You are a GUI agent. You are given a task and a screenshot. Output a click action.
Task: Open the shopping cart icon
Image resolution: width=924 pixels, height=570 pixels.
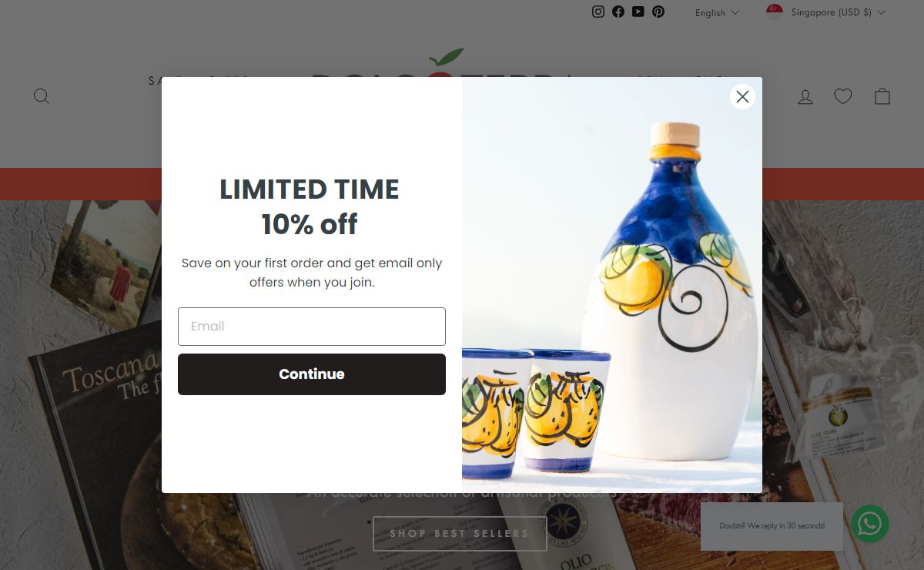tap(882, 96)
